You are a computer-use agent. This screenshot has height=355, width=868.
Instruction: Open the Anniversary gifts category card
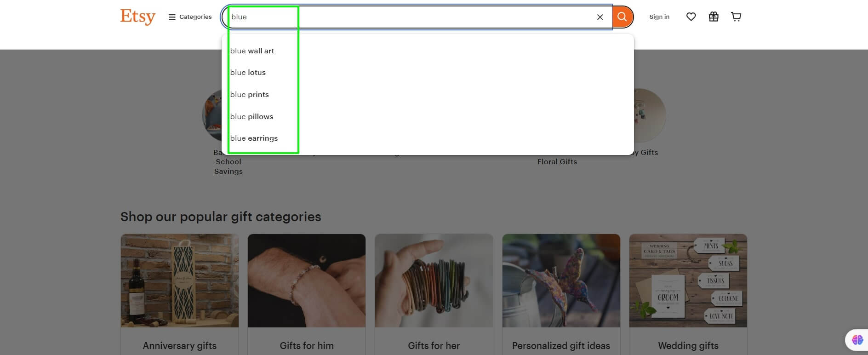[x=180, y=294]
